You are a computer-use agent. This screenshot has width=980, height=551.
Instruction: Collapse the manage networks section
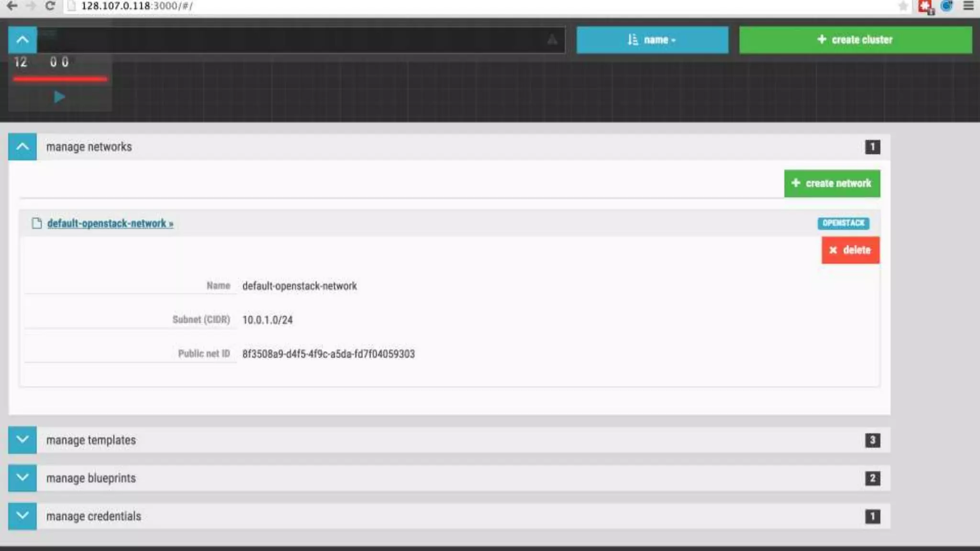pyautogui.click(x=22, y=147)
